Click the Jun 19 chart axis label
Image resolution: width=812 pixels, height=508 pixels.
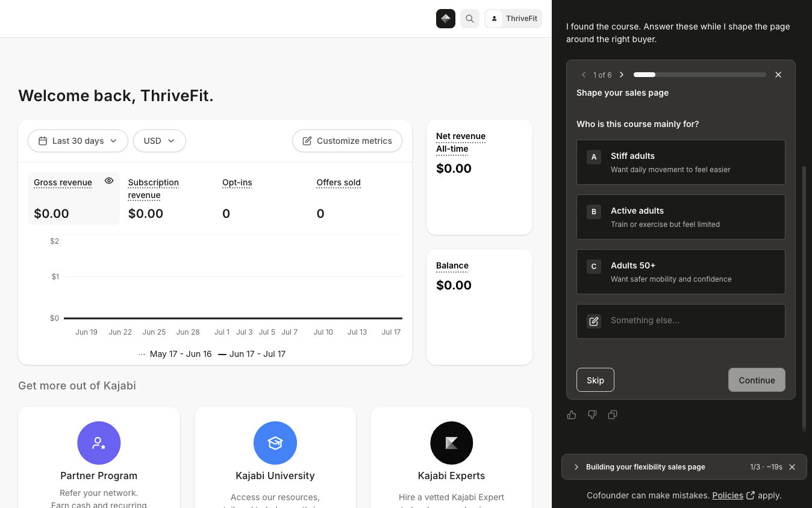pos(87,332)
